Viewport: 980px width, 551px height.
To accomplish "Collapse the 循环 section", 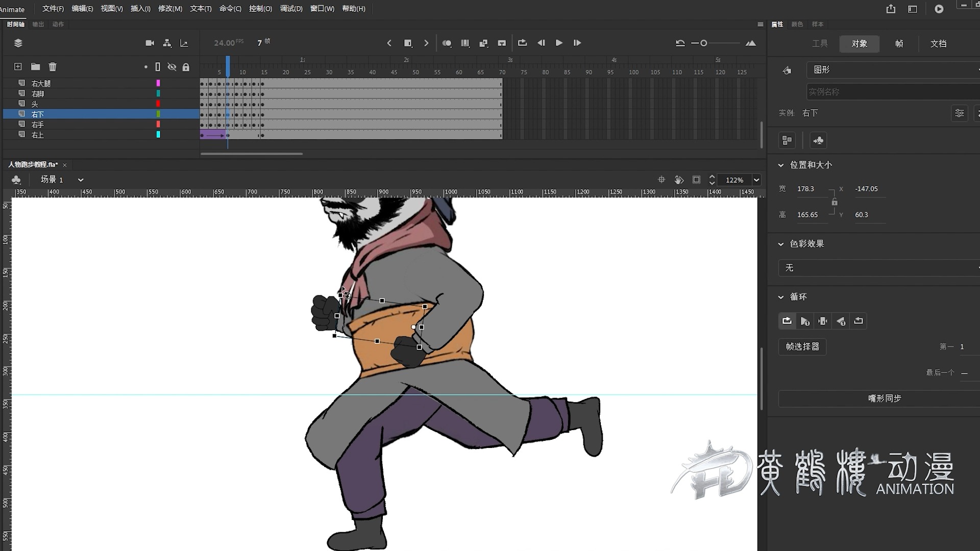I will 781,297.
